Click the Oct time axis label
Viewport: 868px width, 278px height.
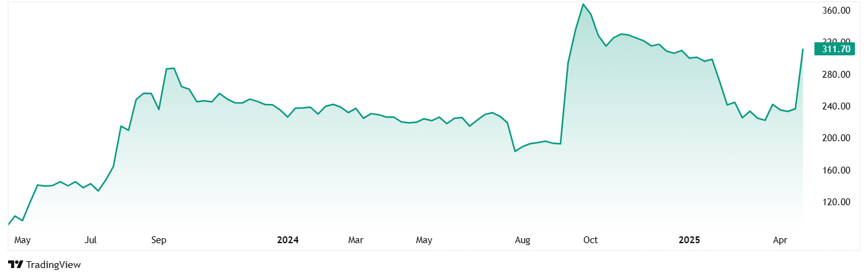coord(590,240)
